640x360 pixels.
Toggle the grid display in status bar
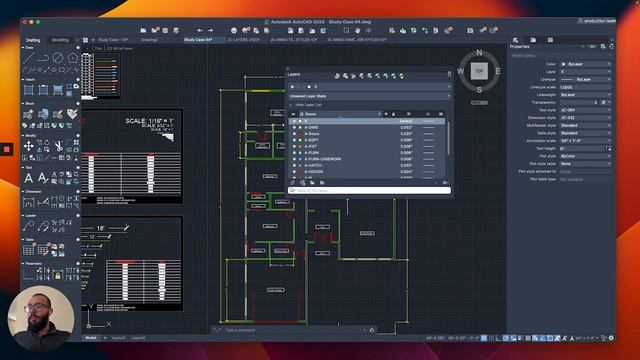click(484, 338)
